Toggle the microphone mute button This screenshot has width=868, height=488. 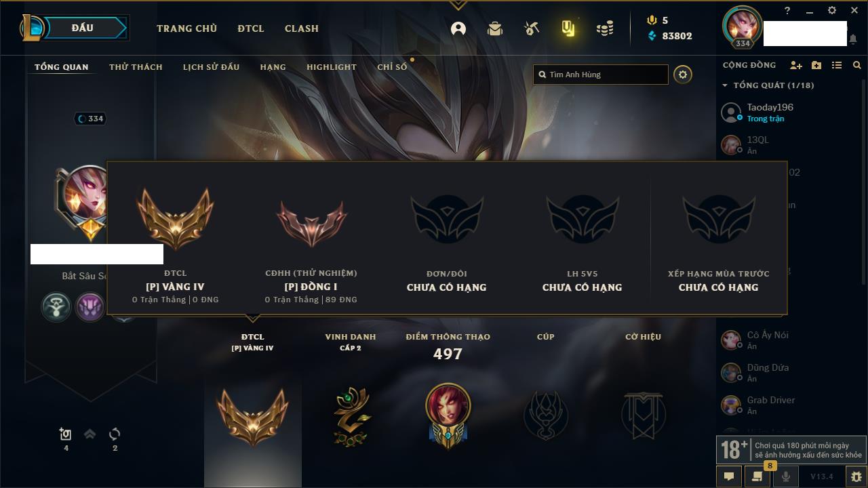786,476
